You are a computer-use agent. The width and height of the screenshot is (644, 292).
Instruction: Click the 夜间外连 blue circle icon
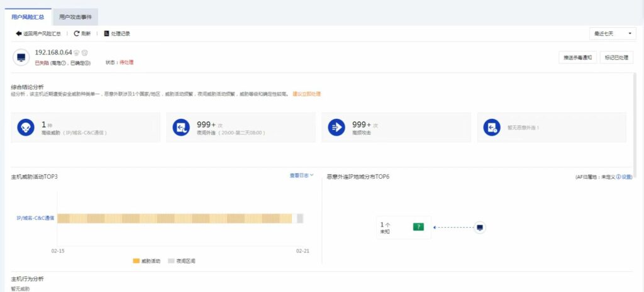tap(180, 127)
